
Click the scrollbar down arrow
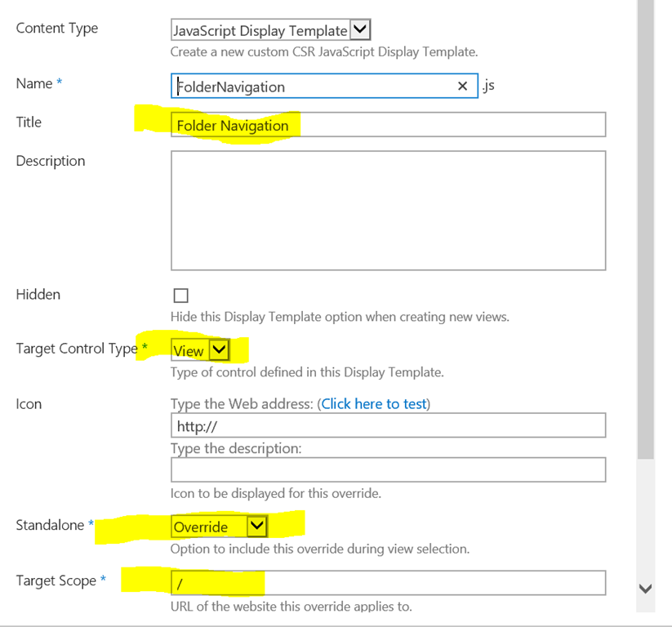[645, 588]
